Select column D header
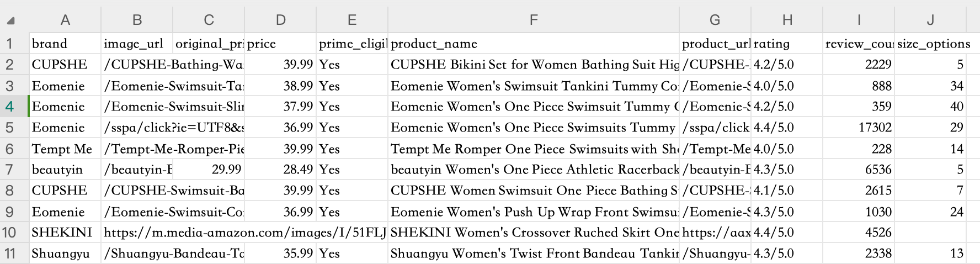980x264 pixels. coord(280,20)
